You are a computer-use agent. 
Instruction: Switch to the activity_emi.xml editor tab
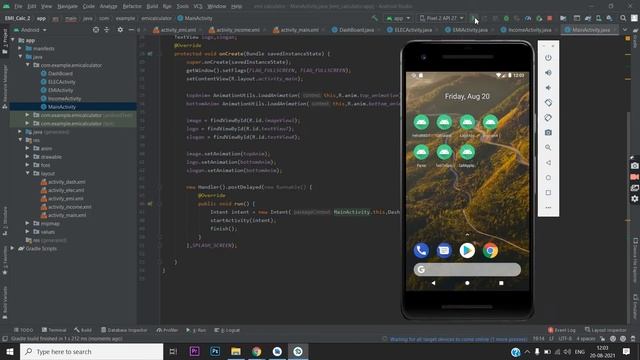pyautogui.click(x=175, y=30)
